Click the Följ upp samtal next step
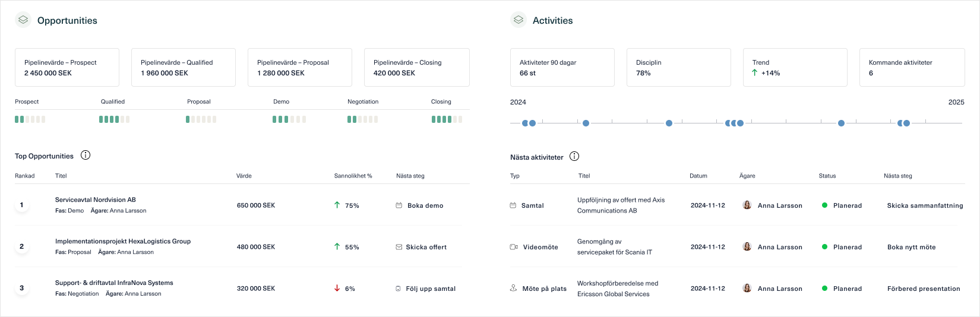 431,289
